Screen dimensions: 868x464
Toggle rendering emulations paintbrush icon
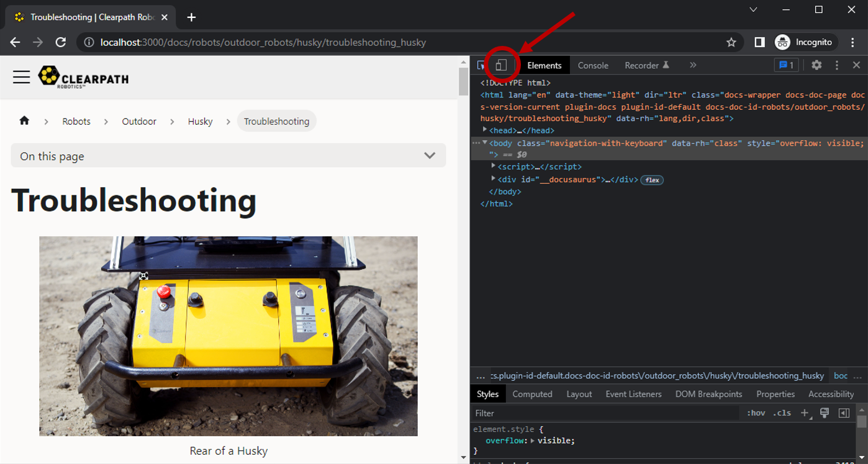pyautogui.click(x=825, y=413)
